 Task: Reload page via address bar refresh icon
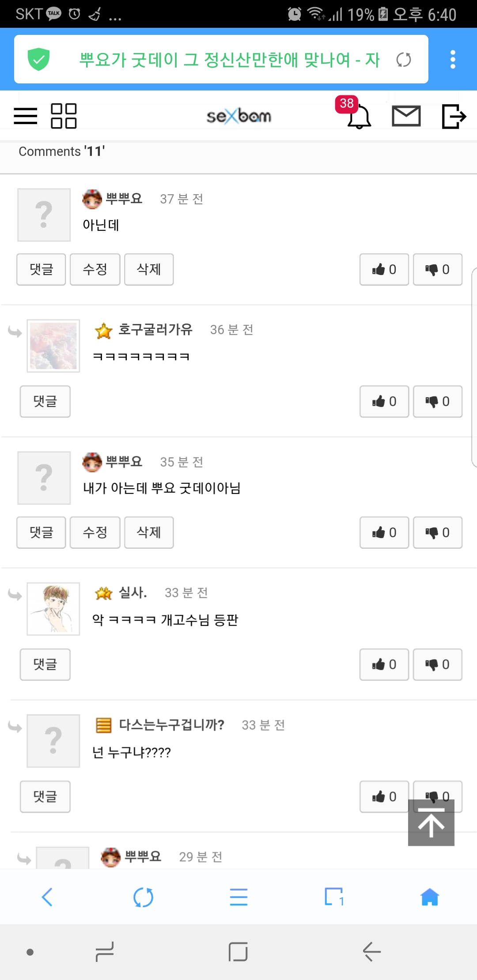[403, 60]
